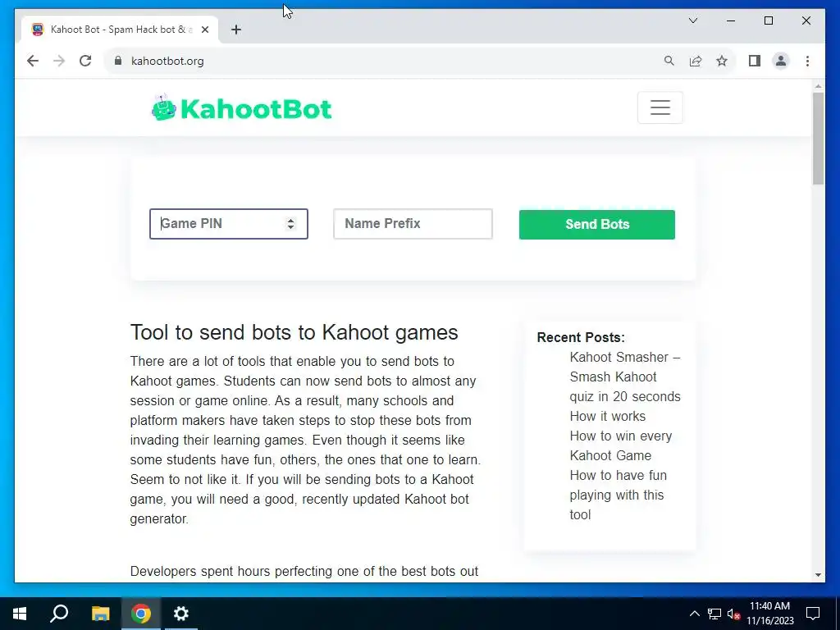Click the KahootBot logo
The image size is (840, 630).
point(242,108)
